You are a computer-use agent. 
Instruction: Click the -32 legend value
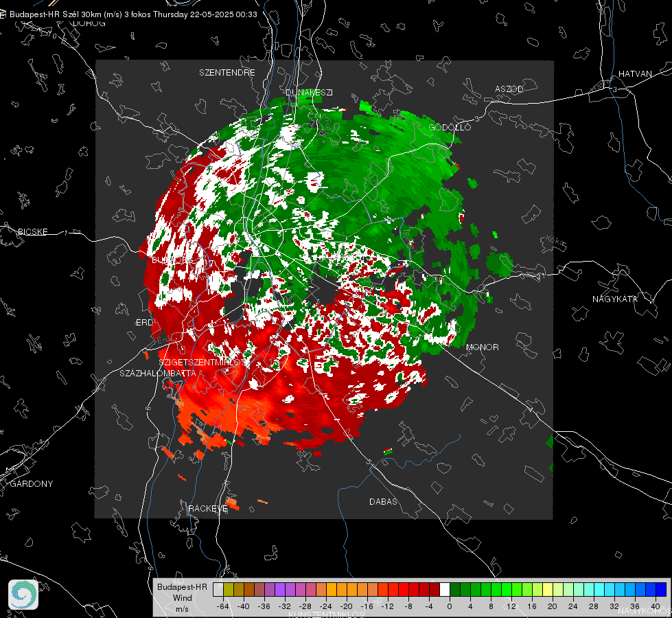[284, 606]
